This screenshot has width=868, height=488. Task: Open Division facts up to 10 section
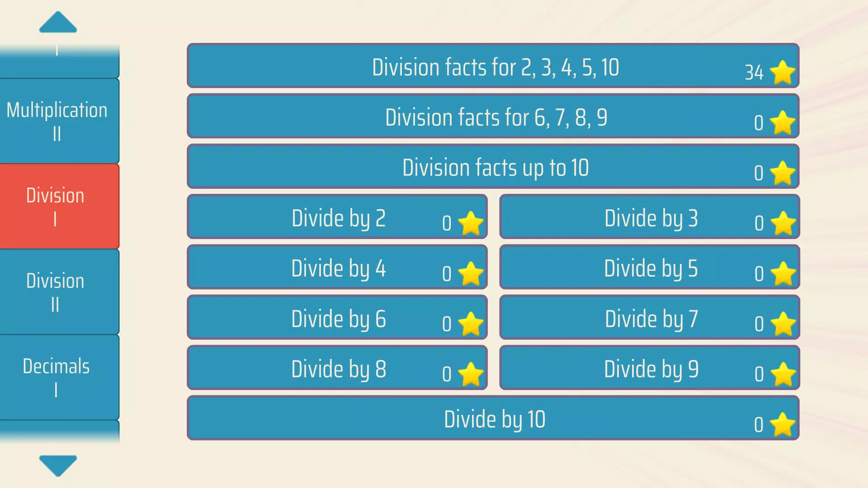(493, 168)
